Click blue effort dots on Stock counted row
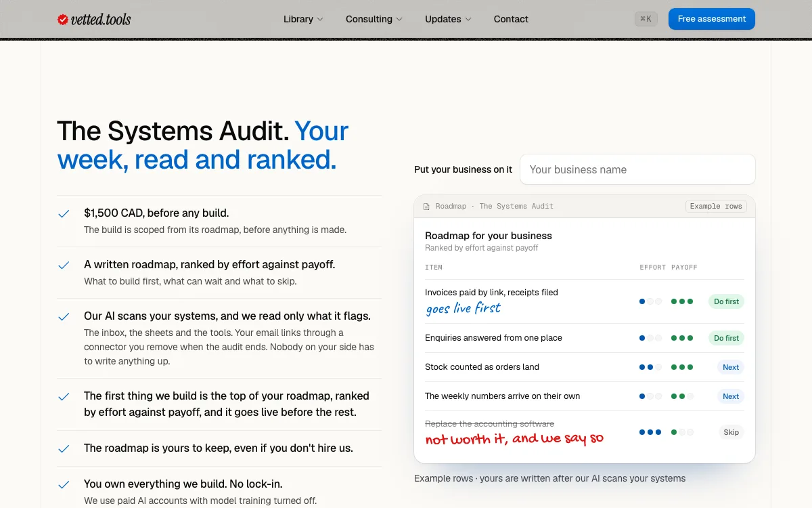 point(650,367)
